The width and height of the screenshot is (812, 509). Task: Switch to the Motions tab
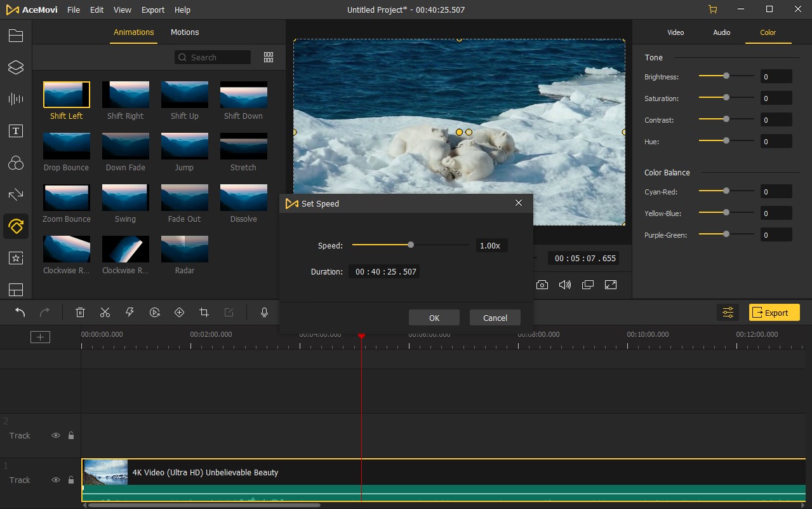[x=185, y=32]
